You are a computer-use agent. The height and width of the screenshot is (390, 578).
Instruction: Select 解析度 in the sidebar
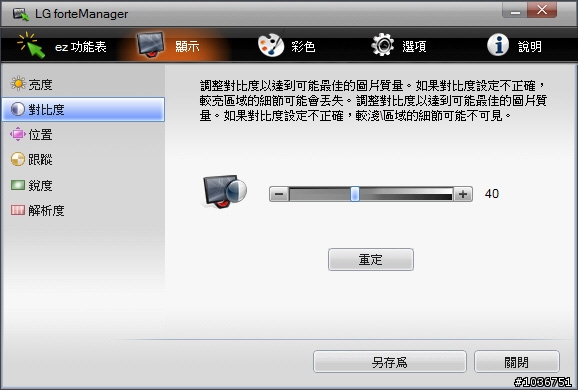coord(83,210)
